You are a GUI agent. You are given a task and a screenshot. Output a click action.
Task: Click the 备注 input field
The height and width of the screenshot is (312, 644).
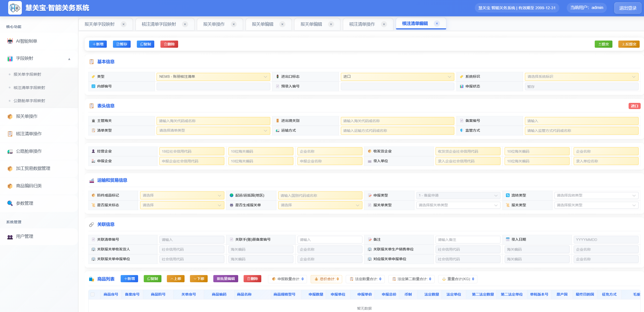[x=468, y=240]
